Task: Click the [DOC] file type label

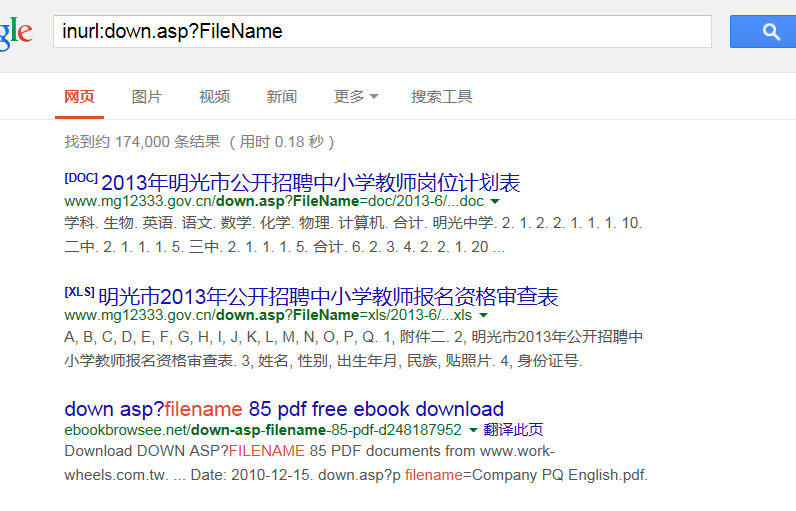Action: (81, 178)
